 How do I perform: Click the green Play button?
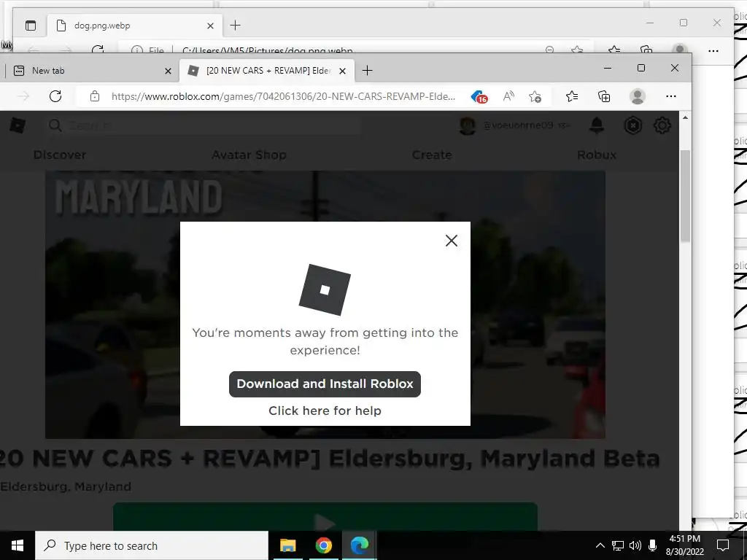pyautogui.click(x=325, y=517)
